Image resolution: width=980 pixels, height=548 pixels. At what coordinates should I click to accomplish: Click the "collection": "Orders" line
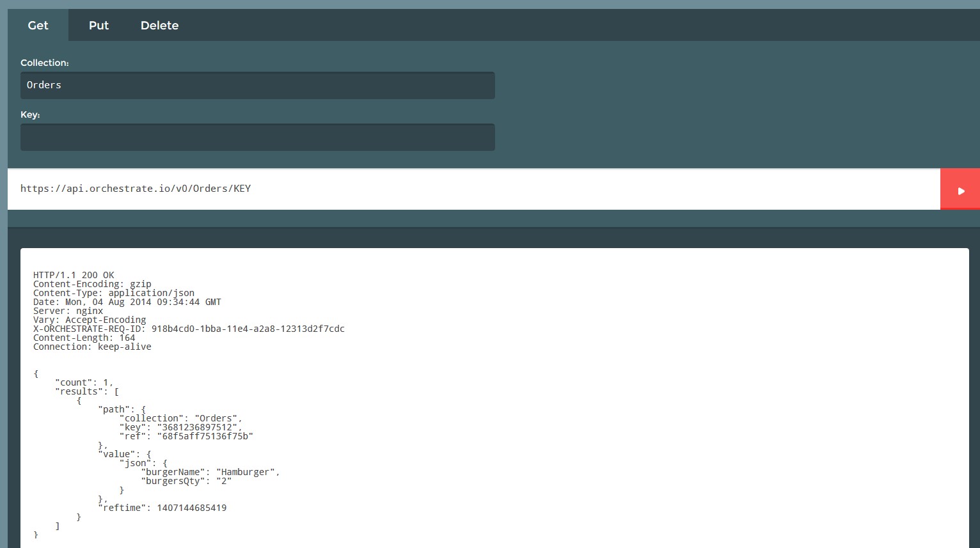181,418
